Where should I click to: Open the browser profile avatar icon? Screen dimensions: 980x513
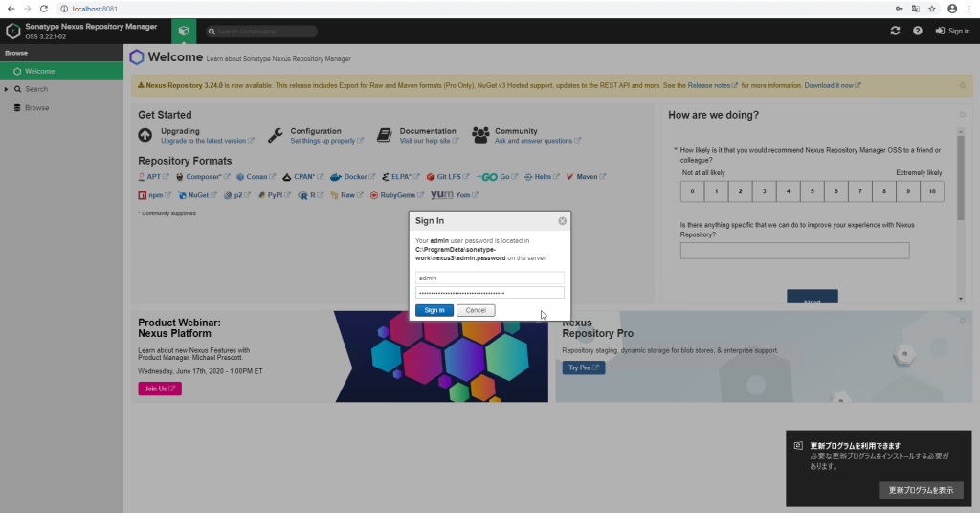pyautogui.click(x=952, y=9)
